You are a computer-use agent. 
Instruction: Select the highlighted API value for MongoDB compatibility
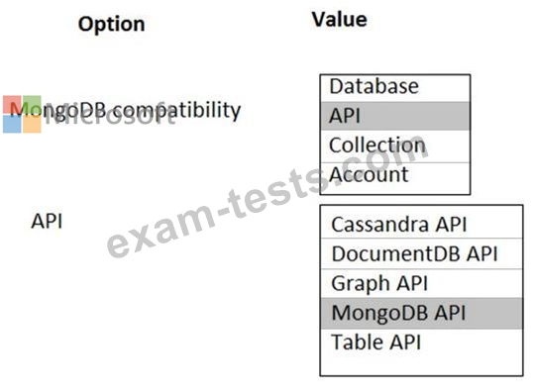[x=394, y=116]
